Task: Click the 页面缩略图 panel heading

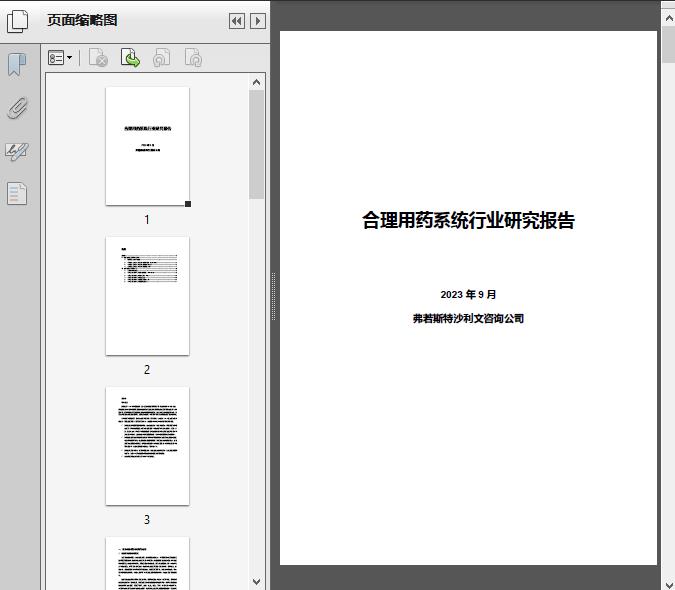Action: 82,20
